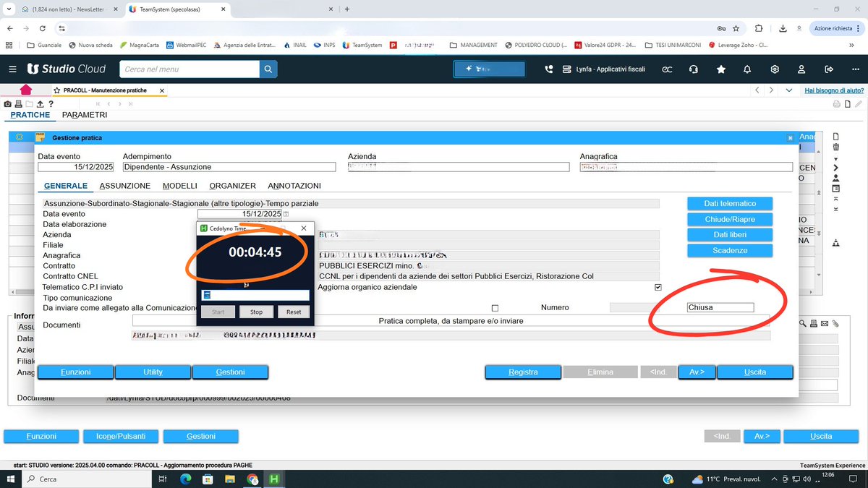
Task: Click the Dati telematico button
Action: click(730, 203)
